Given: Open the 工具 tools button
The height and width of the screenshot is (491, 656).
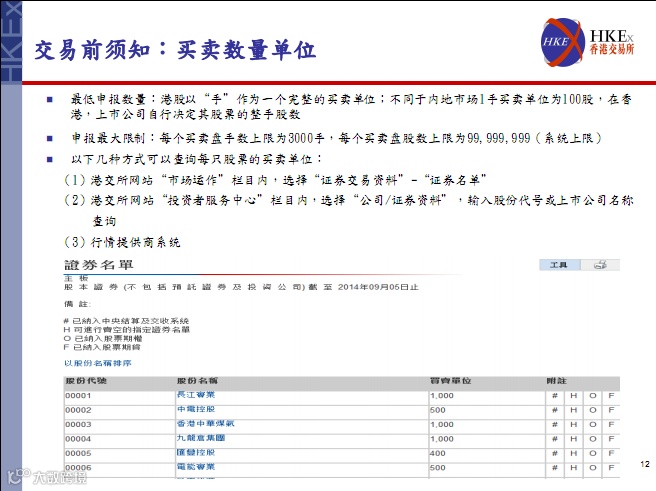Looking at the screenshot, I should coord(559,265).
